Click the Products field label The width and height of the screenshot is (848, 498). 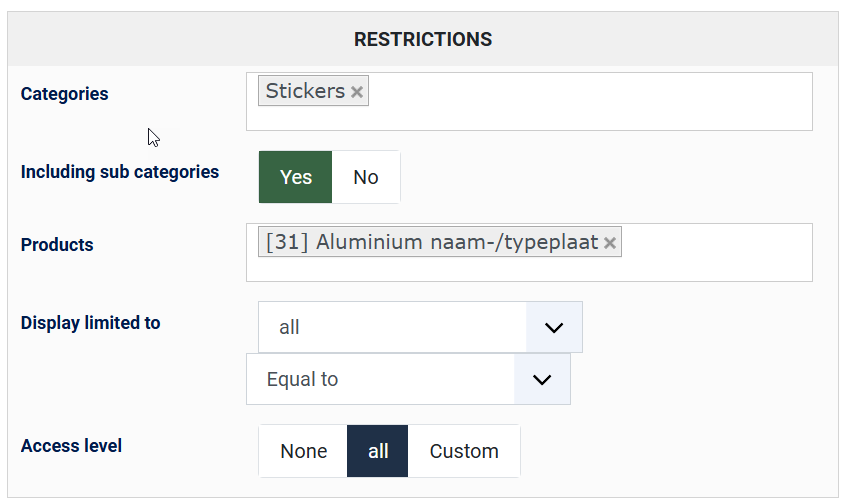click(57, 245)
